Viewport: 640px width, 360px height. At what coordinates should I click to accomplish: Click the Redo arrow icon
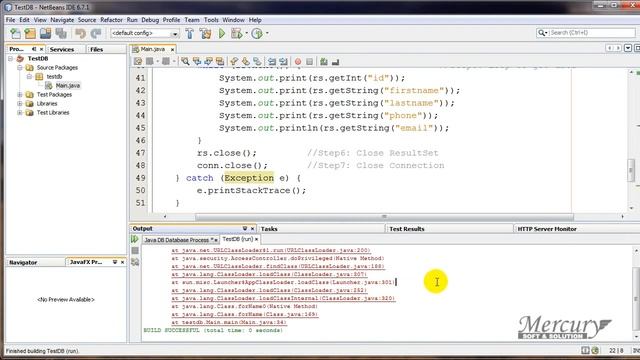pos(96,33)
